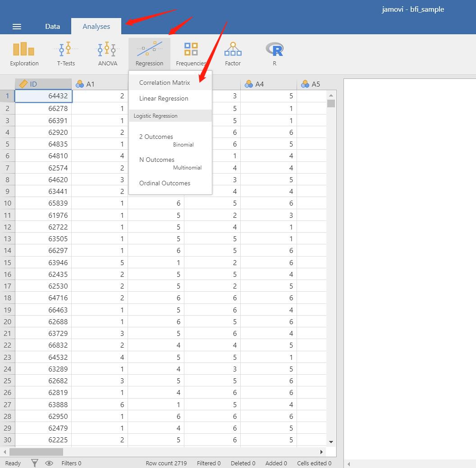Select cell with ID 65839
The height and width of the screenshot is (468, 476).
pyautogui.click(x=43, y=203)
